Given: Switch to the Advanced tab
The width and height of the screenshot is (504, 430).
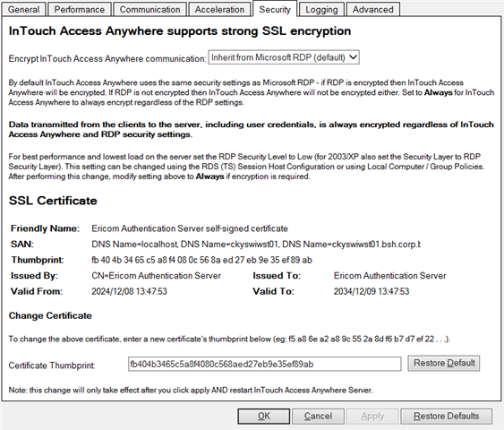Looking at the screenshot, I should pyautogui.click(x=373, y=9).
